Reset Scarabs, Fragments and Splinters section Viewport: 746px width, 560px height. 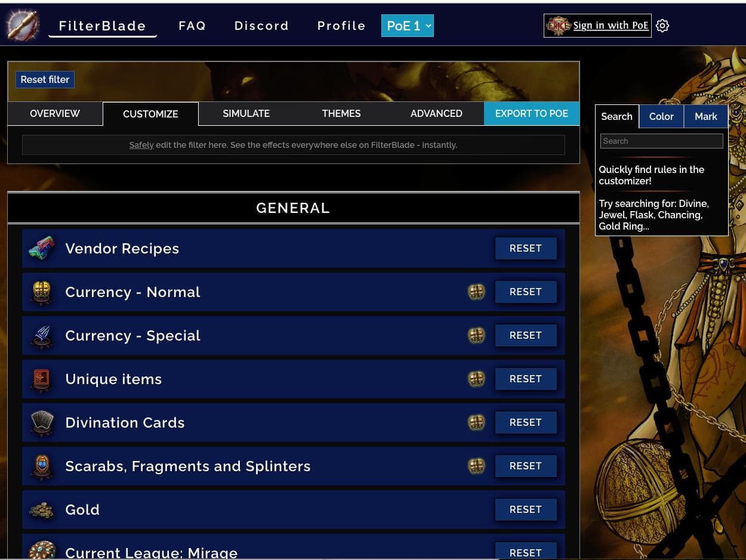526,466
